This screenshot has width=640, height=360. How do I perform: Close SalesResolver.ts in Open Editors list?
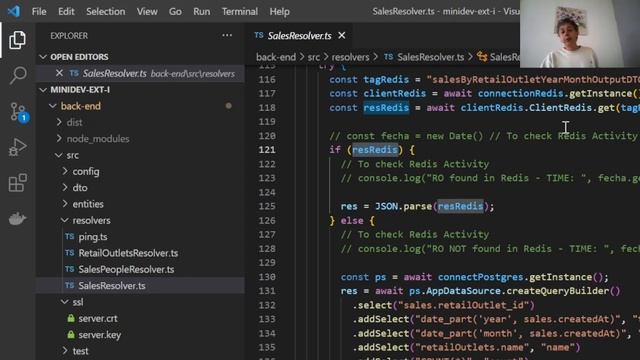(59, 73)
